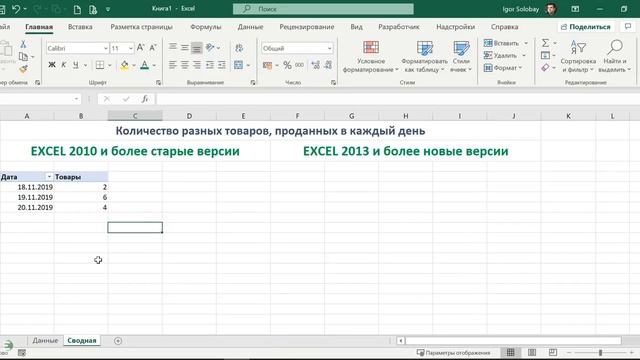Add a new sheet with plus icon
Screen dimensions: 640x360
pyautogui.click(x=118, y=340)
